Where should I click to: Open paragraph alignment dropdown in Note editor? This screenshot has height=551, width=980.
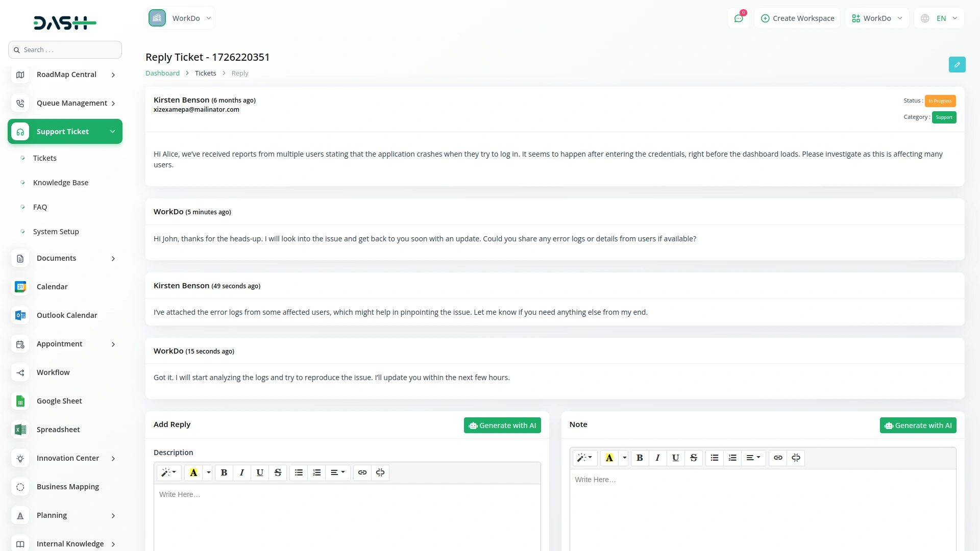[x=753, y=458]
